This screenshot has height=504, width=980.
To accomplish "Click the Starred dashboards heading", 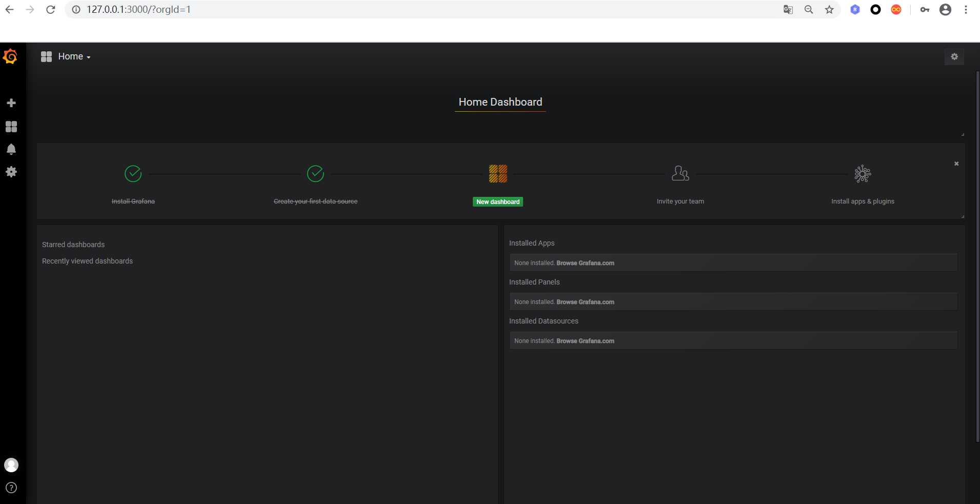I will [x=73, y=245].
